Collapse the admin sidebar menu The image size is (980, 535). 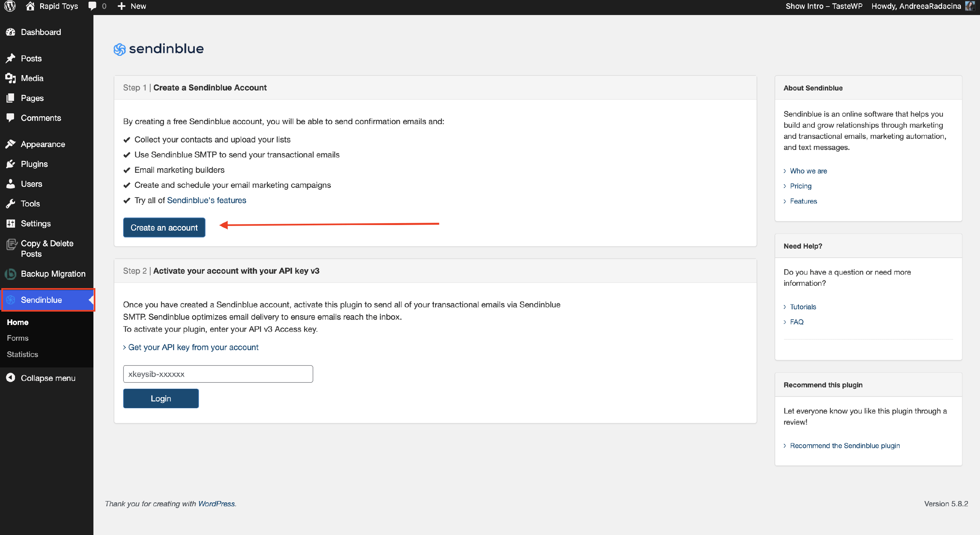48,378
